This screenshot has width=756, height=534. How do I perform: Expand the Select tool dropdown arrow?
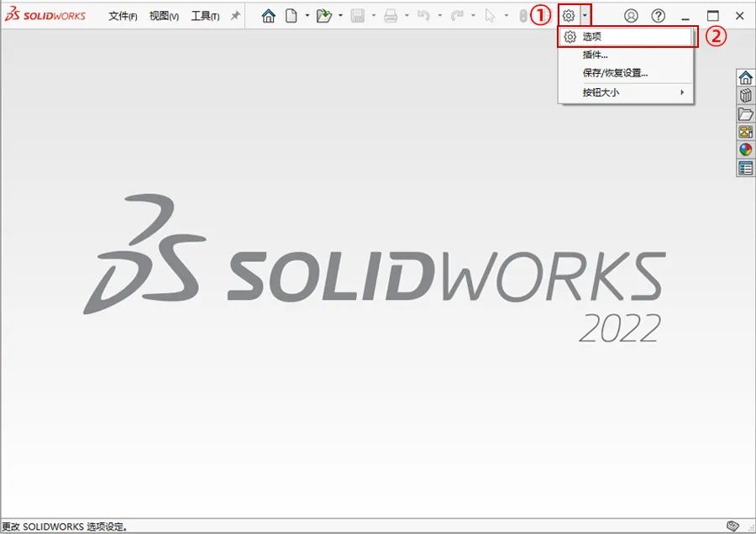tap(507, 15)
